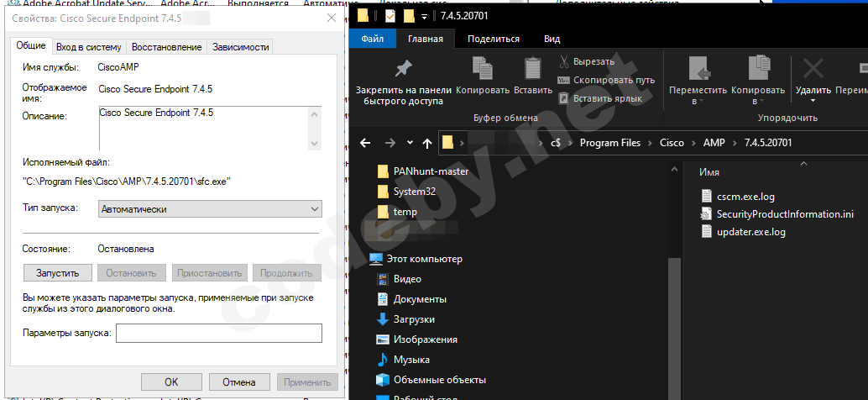The image size is (868, 400).
Task: Go up one folder level arrow
Action: [426, 143]
